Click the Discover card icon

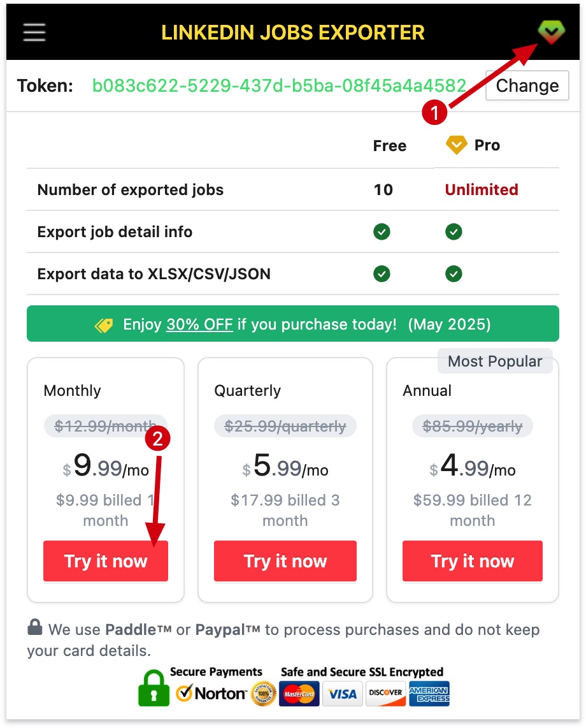coord(385,694)
